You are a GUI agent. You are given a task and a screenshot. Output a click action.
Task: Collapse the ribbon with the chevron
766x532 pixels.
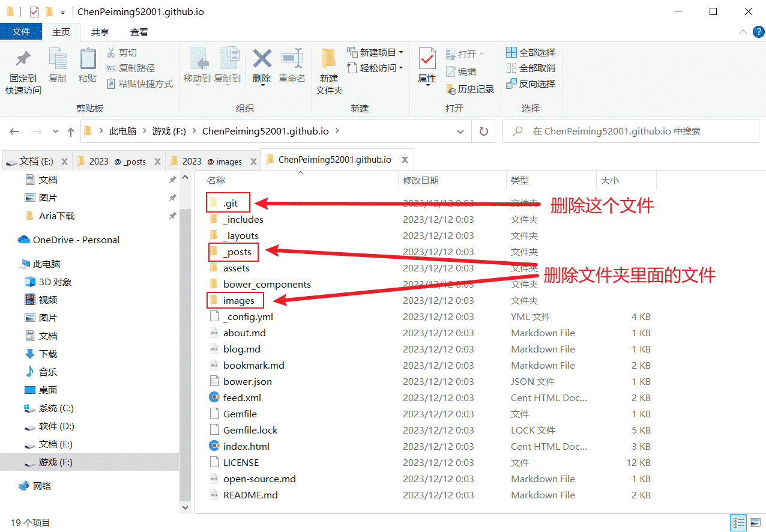743,32
